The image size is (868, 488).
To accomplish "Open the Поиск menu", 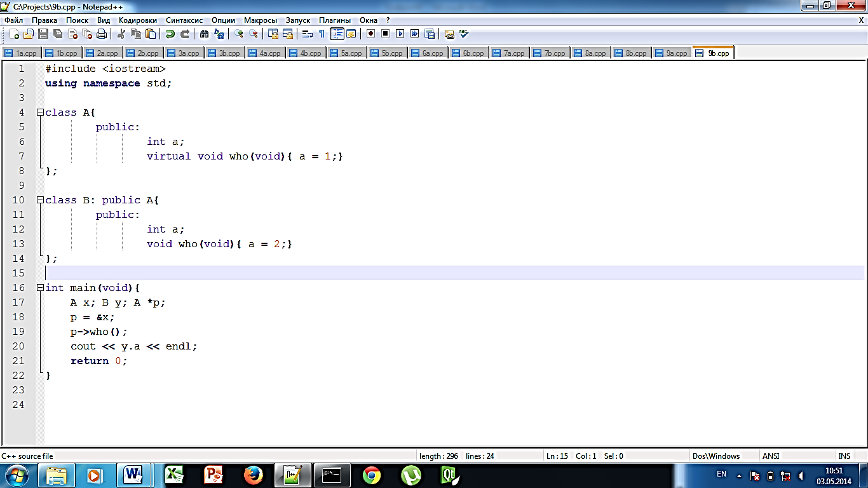I will [x=78, y=20].
